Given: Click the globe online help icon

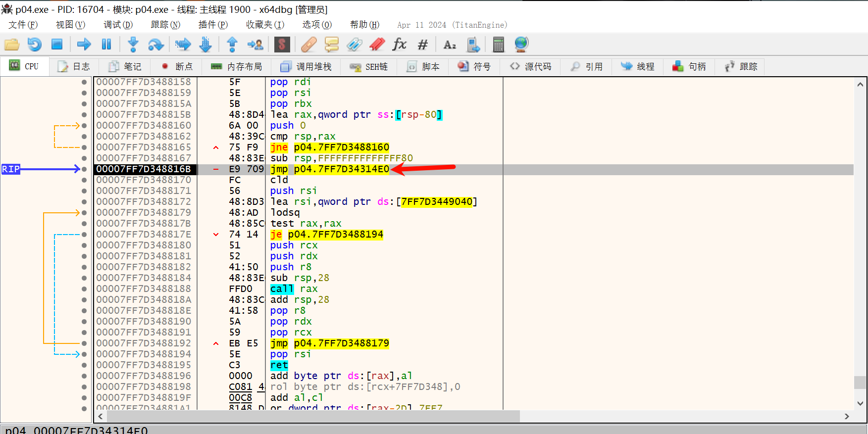Looking at the screenshot, I should (521, 45).
